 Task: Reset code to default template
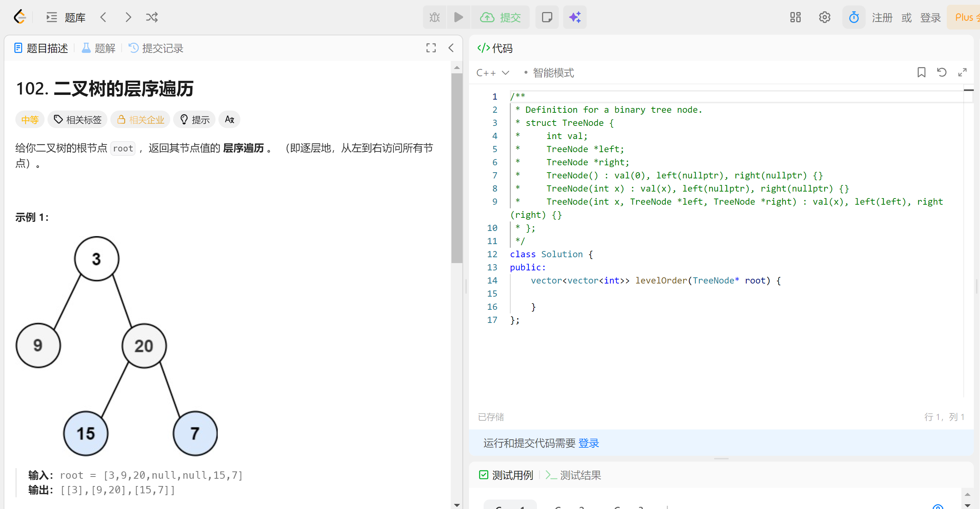point(942,72)
